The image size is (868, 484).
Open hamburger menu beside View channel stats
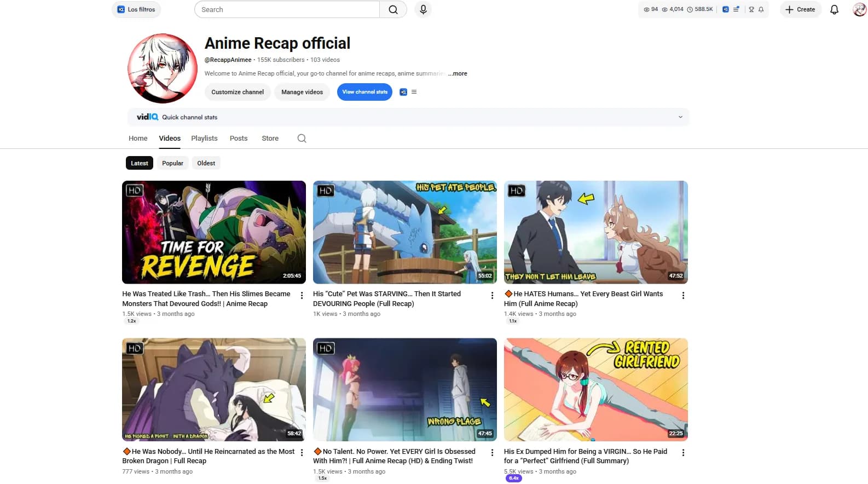click(414, 92)
